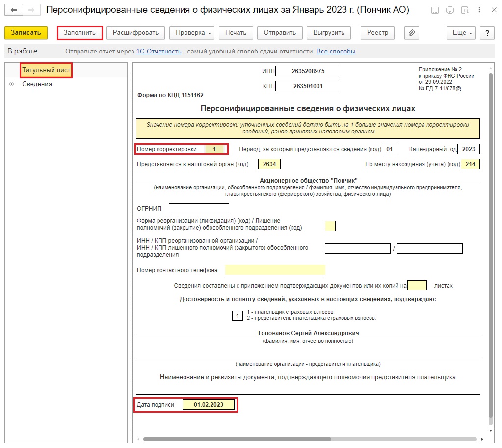Go forward with the right arrow button

click(x=31, y=10)
